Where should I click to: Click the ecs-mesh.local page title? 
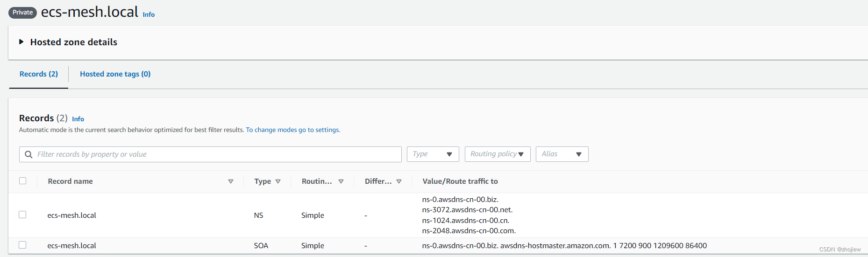(90, 12)
